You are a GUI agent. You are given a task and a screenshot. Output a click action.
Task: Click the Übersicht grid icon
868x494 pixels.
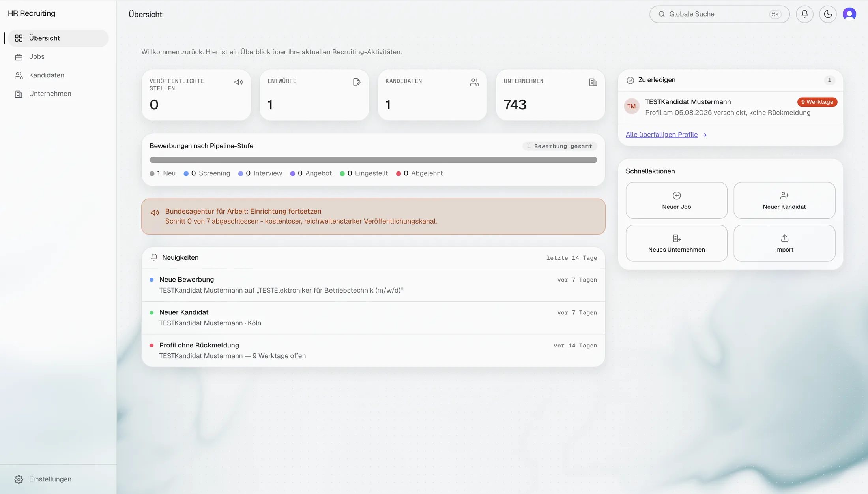click(19, 38)
